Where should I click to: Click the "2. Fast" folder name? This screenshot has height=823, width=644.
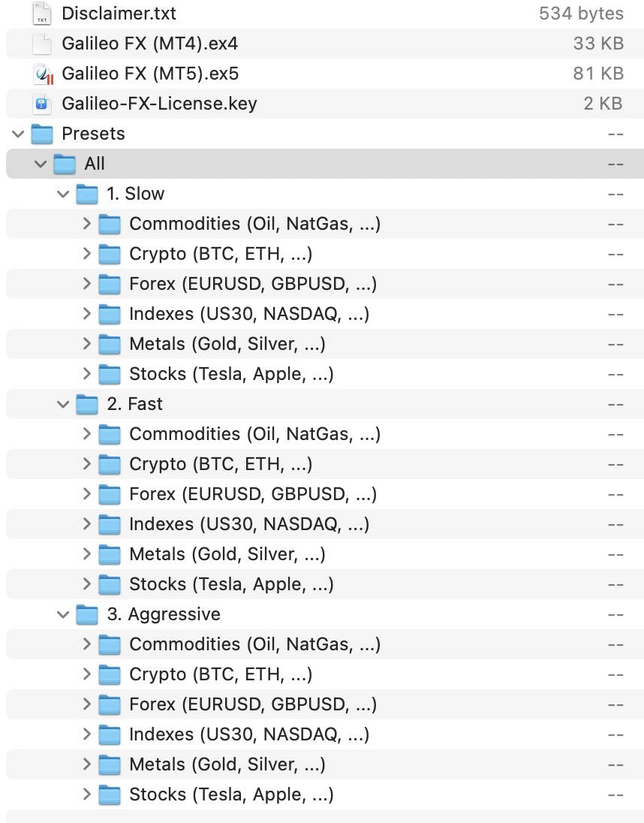(x=135, y=404)
